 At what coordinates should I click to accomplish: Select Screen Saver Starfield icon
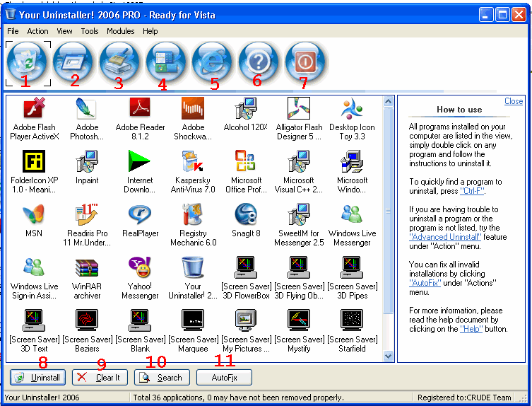(352, 320)
